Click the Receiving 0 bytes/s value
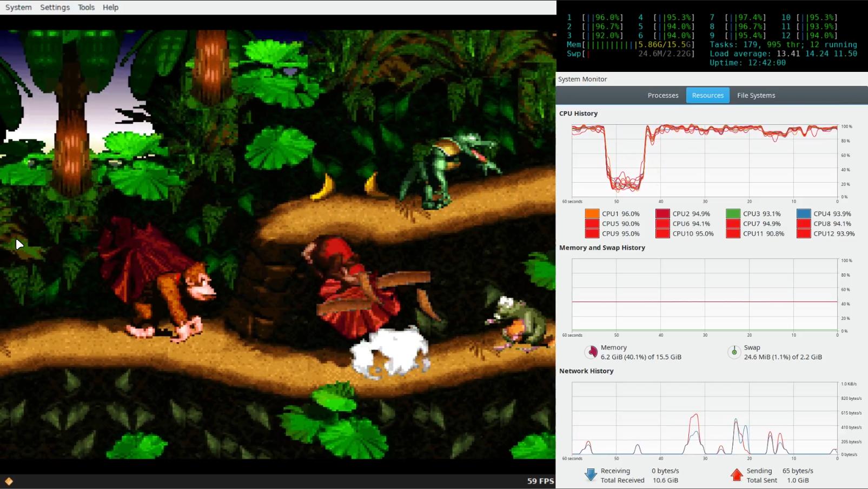868x489 pixels. point(665,471)
